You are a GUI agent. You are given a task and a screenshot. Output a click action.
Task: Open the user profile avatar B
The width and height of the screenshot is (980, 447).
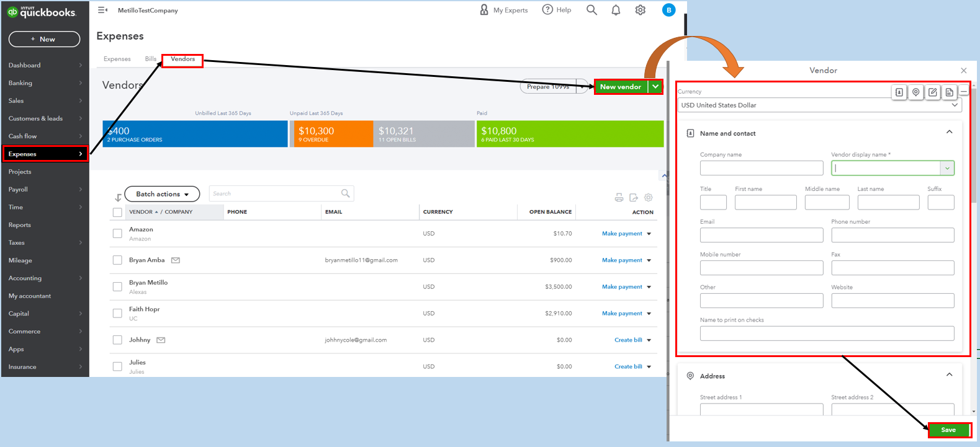(x=668, y=10)
